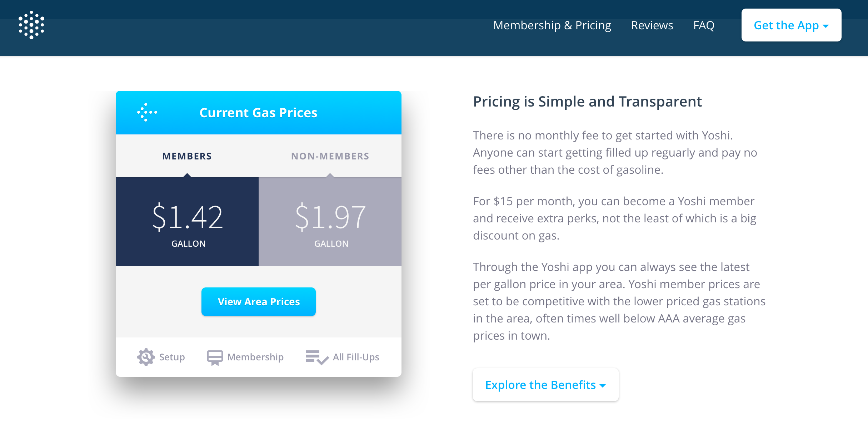This screenshot has height=429, width=868.
Task: Click the Current Gas Prices header title
Action: (258, 113)
